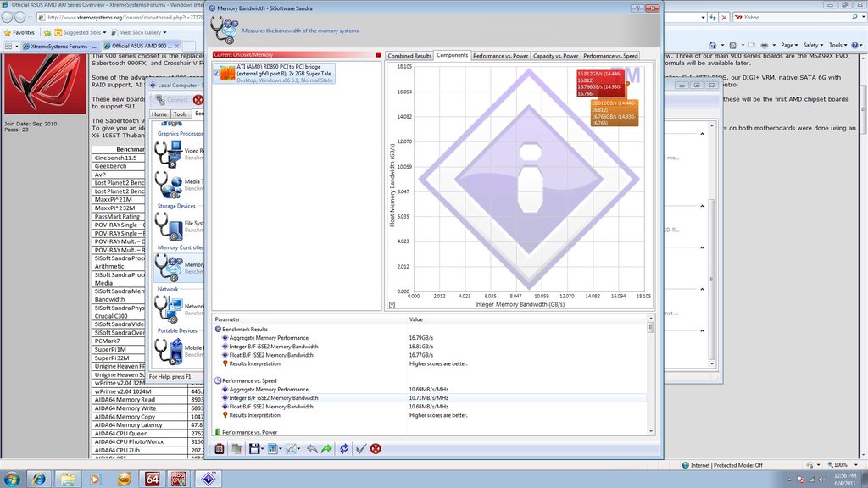Click the grey back arrow in Sandra toolbar

pos(312,449)
